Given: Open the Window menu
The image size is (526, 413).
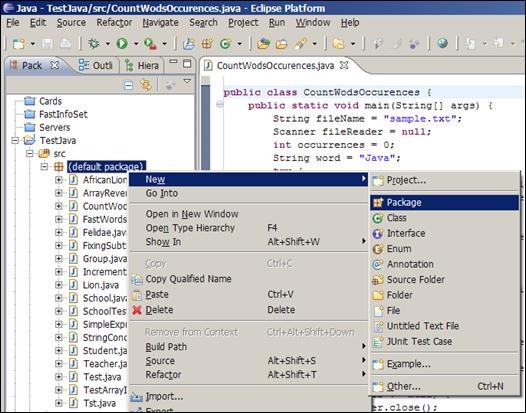Looking at the screenshot, I should coord(313,22).
